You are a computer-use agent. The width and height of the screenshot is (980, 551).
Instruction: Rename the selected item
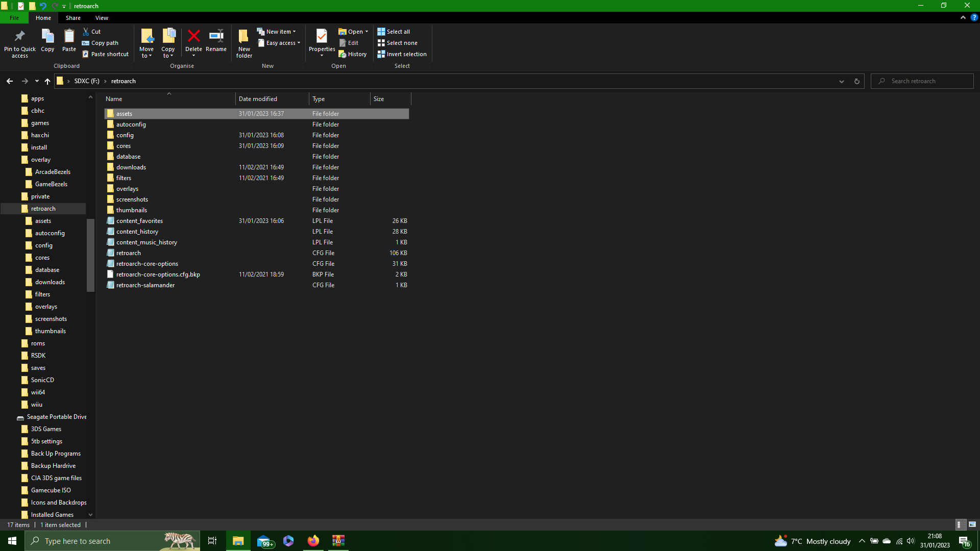[216, 41]
